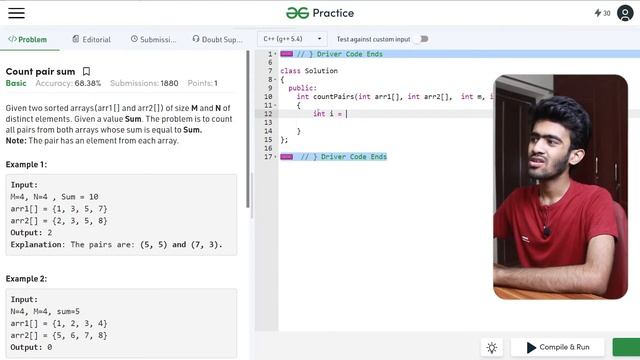Click the 'class Solution' code line
The image size is (640, 360).
[x=309, y=71]
